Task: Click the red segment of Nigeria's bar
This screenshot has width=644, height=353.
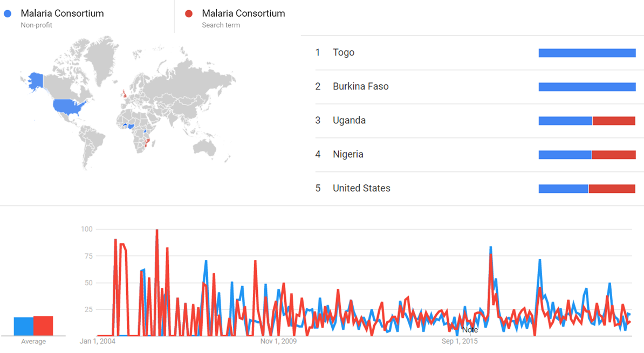Action: (614, 155)
